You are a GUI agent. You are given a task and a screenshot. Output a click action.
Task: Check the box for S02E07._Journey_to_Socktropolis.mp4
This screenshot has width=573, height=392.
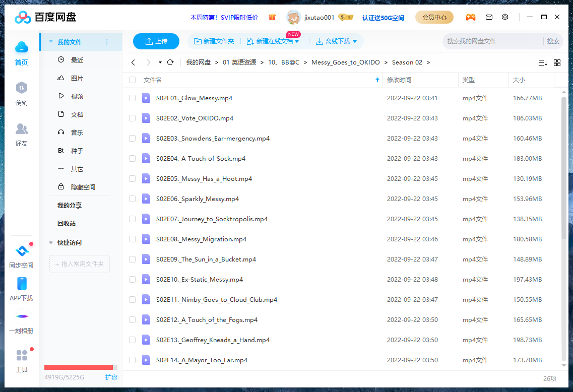(x=132, y=219)
